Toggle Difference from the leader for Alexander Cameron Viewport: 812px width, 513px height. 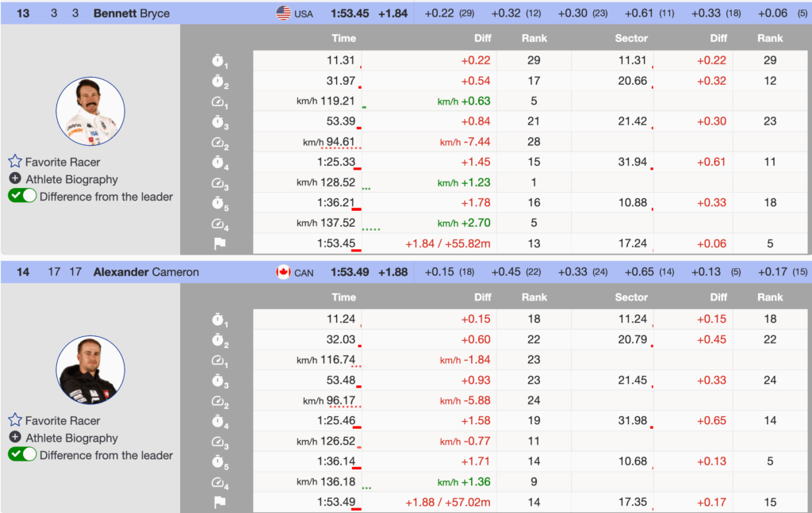point(22,455)
